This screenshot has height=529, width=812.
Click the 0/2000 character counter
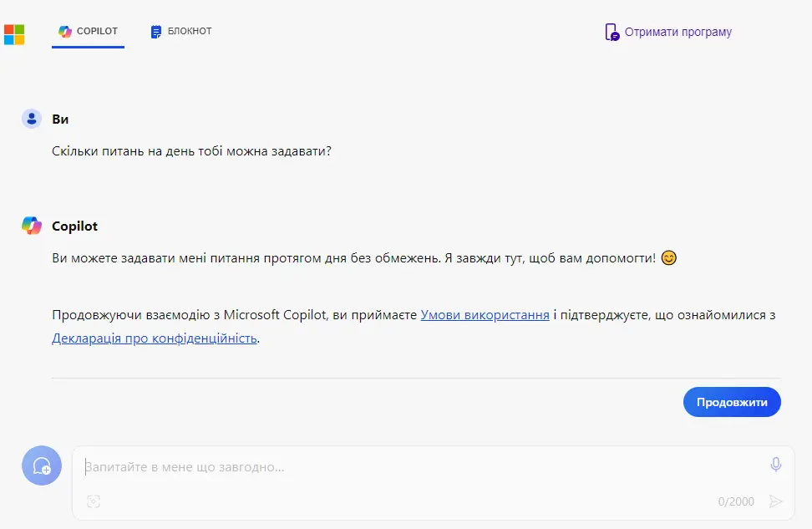pyautogui.click(x=736, y=501)
